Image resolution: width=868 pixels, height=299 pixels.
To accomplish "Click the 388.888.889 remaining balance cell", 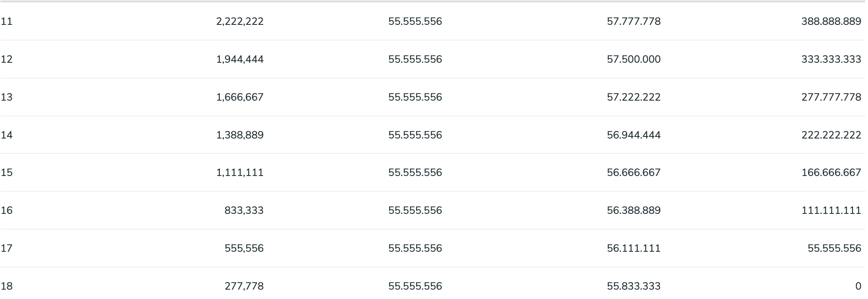I will click(831, 21).
